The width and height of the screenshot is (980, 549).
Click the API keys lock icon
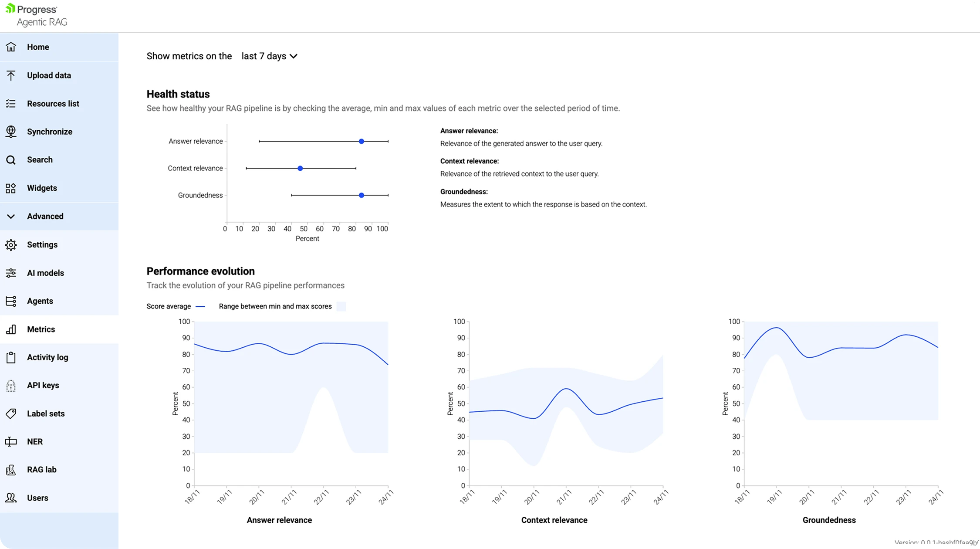coord(11,386)
